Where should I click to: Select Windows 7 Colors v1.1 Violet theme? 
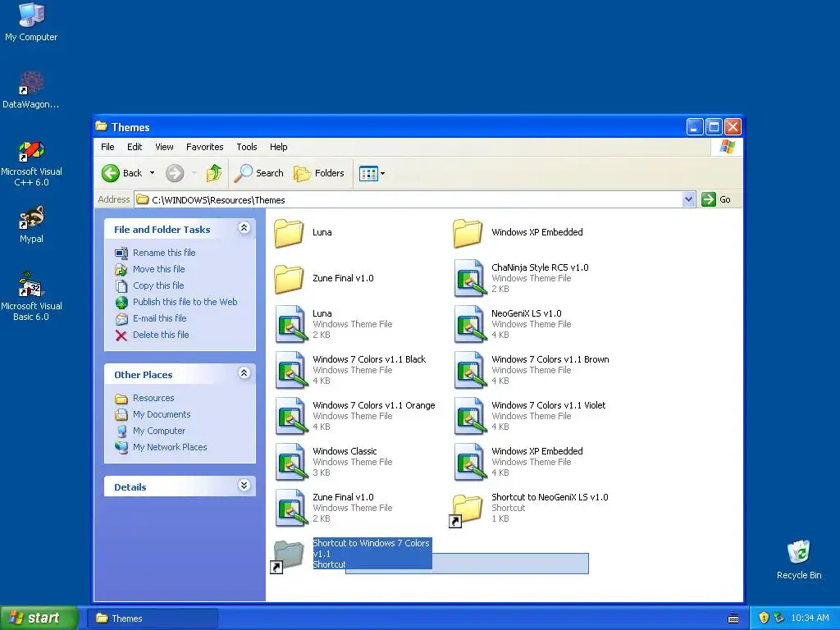[x=529, y=416]
